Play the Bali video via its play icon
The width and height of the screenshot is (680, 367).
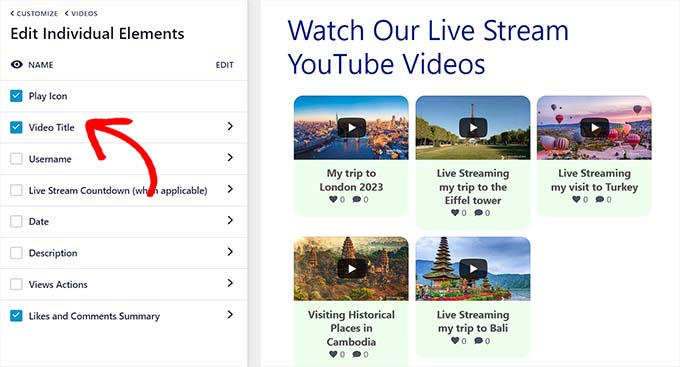[473, 269]
